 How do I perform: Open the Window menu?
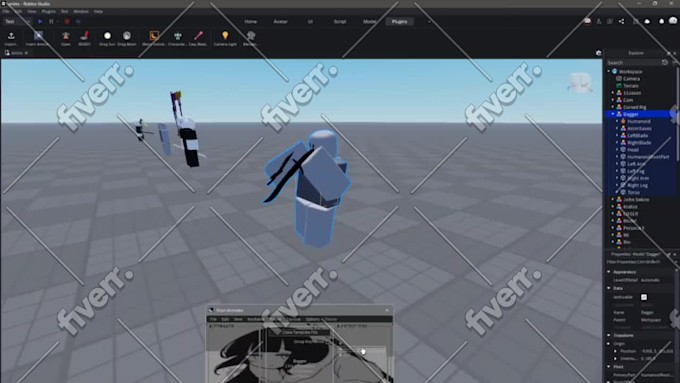tap(81, 11)
